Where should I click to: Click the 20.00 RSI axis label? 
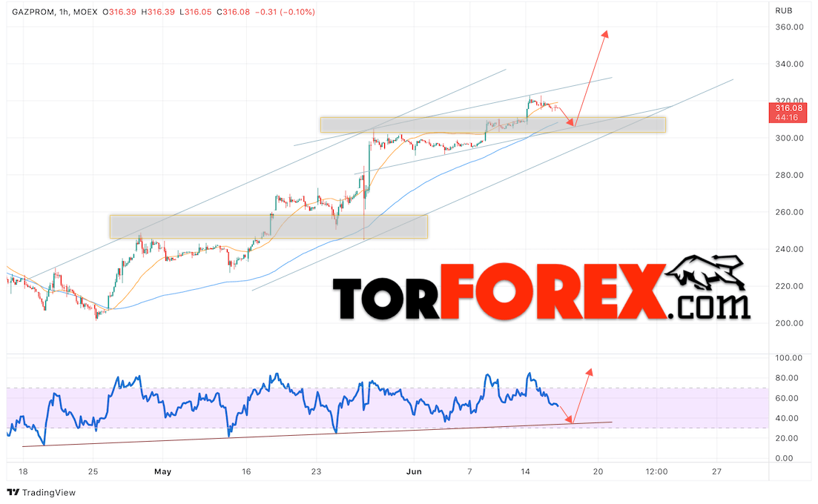point(787,438)
